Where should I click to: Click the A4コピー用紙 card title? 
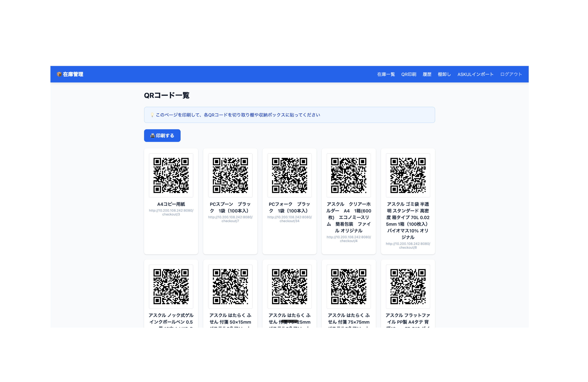171,204
